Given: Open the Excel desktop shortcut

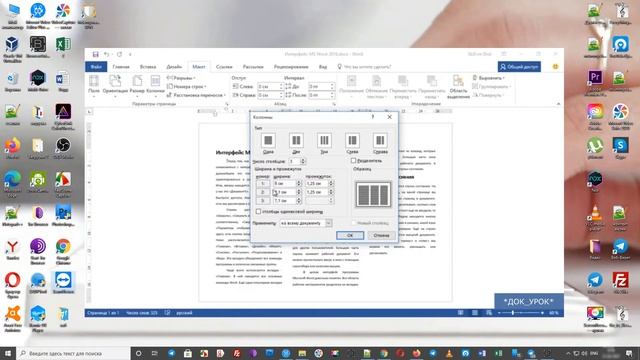Looking at the screenshot, I should click(63, 46).
